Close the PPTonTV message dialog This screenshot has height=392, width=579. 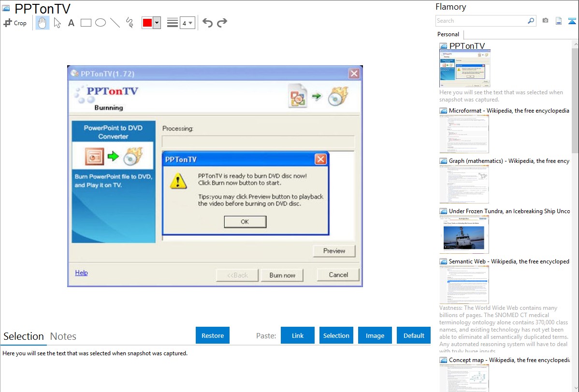tap(320, 159)
